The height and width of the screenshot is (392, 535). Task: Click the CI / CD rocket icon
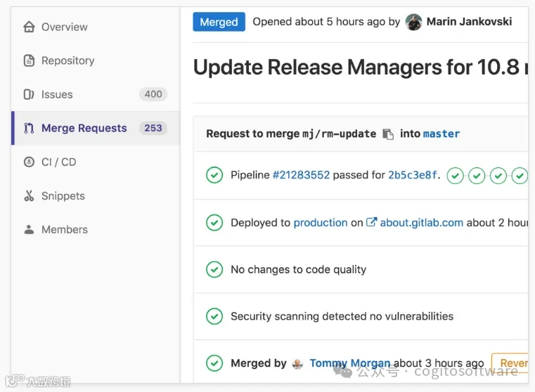click(x=29, y=162)
